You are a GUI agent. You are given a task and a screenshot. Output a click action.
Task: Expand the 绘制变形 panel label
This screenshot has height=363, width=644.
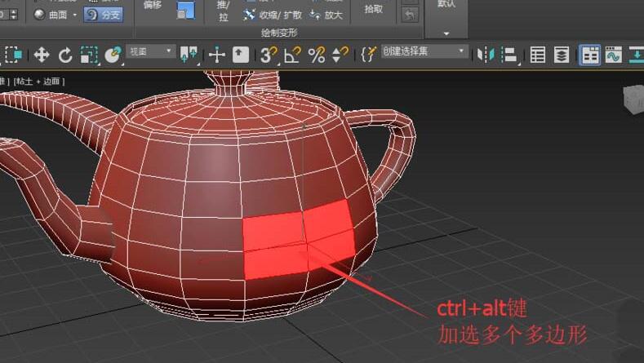[279, 33]
